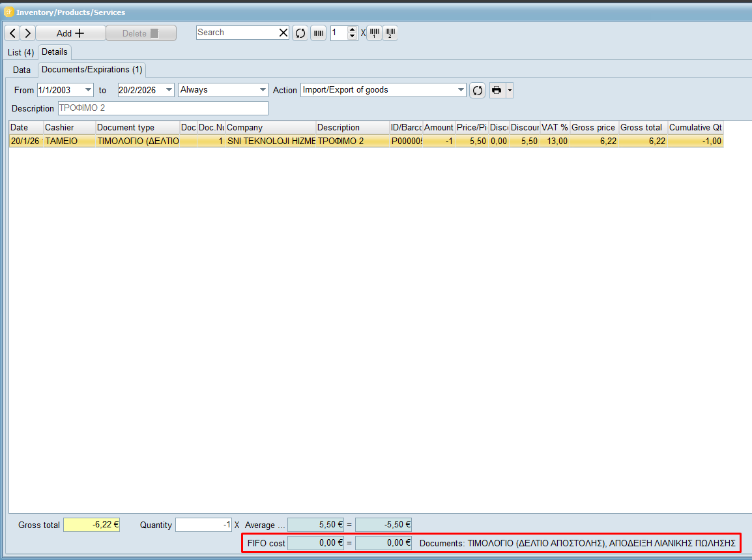Click the barcode scan icon
The width and height of the screenshot is (752, 560).
(318, 33)
